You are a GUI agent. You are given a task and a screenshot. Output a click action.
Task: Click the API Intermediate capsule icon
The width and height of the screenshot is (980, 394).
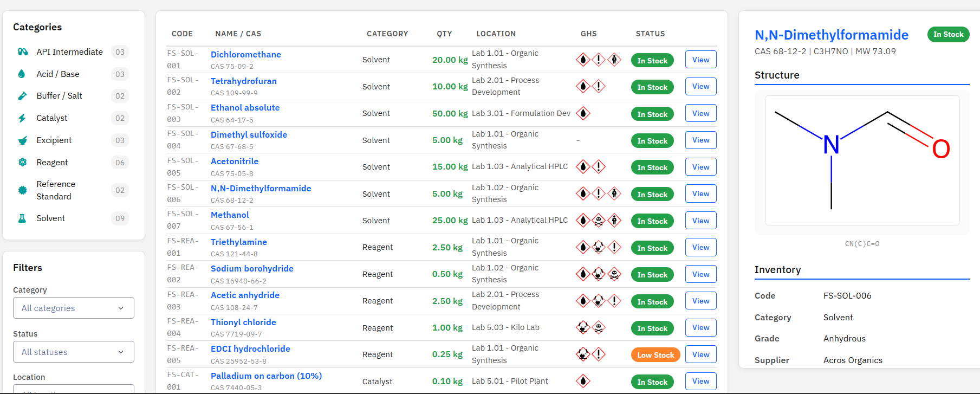(23, 52)
